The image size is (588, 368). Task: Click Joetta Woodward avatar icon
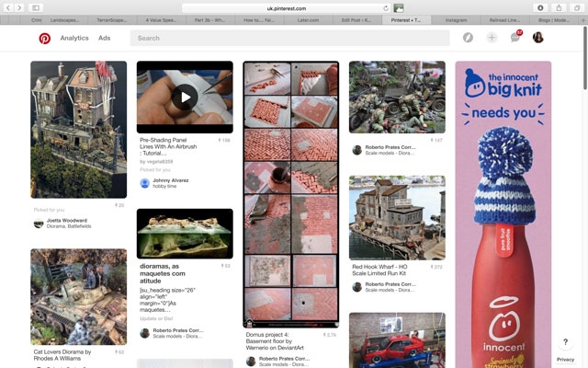click(39, 224)
